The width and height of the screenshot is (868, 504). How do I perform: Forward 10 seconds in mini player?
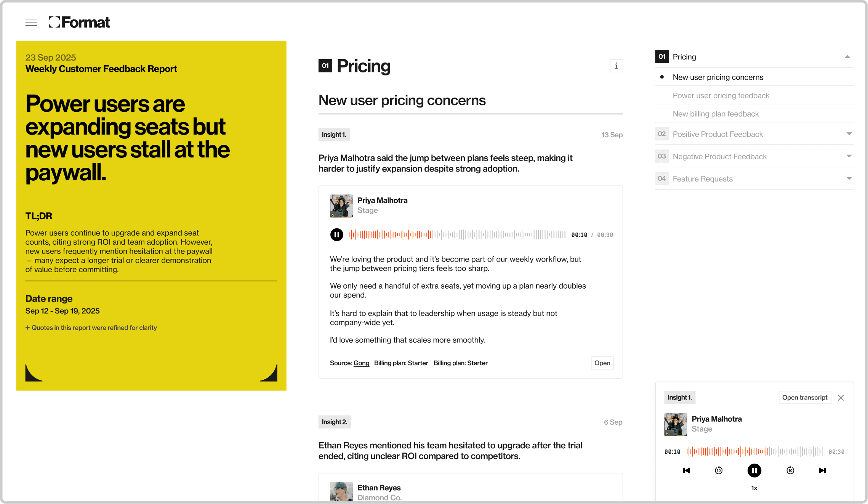coord(790,470)
